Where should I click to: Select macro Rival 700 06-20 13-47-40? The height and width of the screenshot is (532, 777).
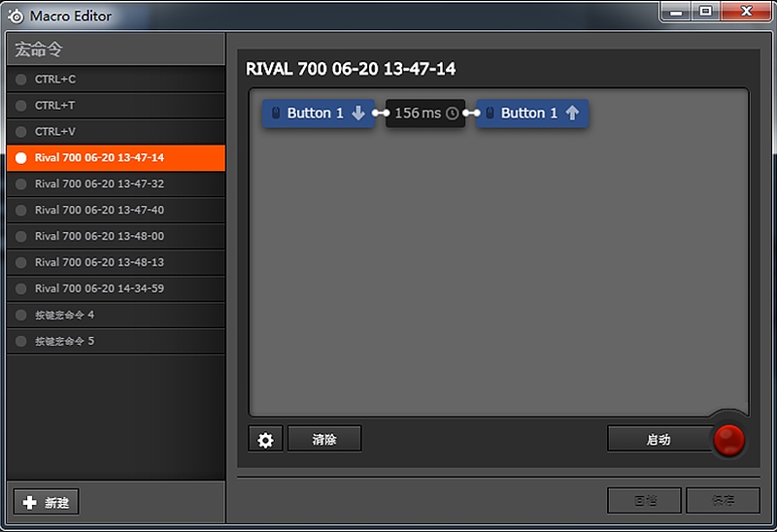[116, 211]
